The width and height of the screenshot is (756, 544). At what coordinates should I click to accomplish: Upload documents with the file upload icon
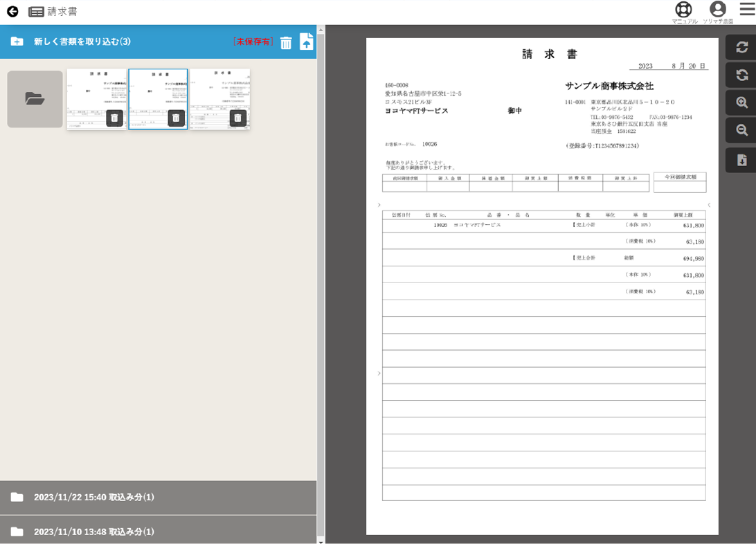[x=306, y=42]
